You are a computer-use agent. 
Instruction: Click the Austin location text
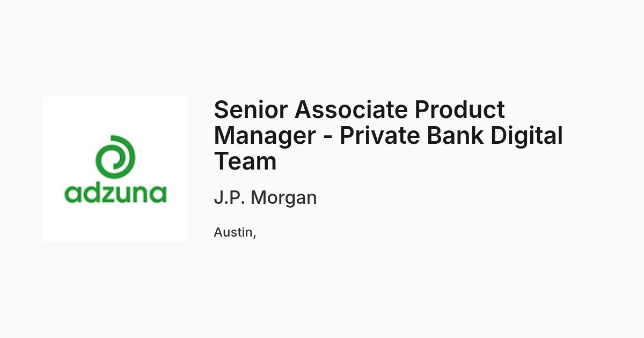pyautogui.click(x=235, y=232)
